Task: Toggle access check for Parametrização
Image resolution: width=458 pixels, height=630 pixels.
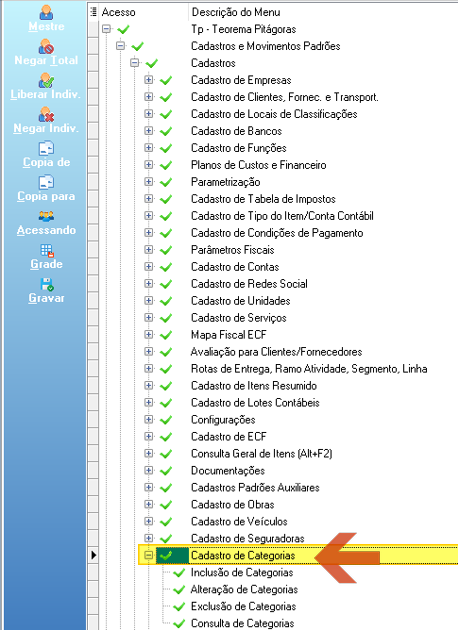Action: (166, 182)
